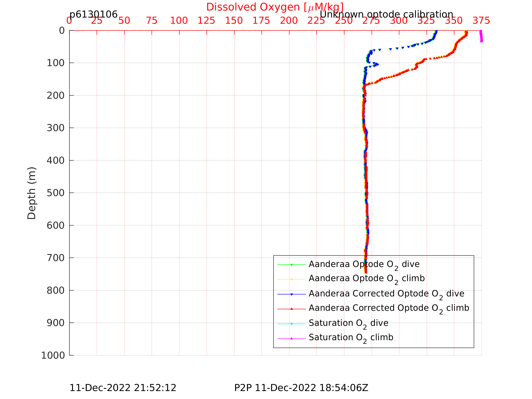Click the yellow climb marker in legend

point(291,279)
